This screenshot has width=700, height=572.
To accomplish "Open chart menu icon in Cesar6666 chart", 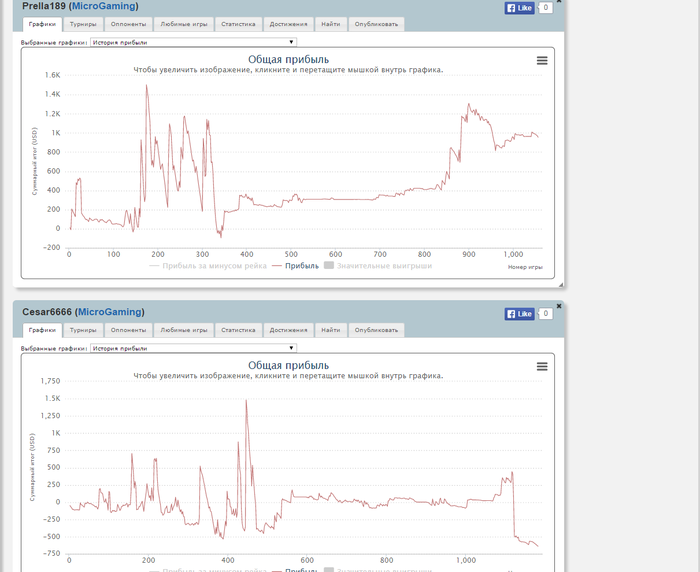I will point(542,367).
